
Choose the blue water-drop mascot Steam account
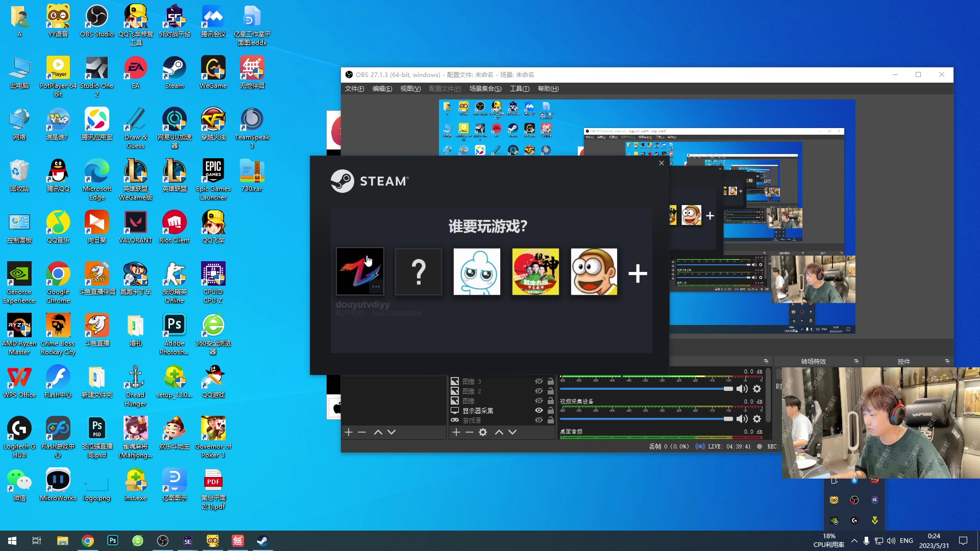[477, 271]
